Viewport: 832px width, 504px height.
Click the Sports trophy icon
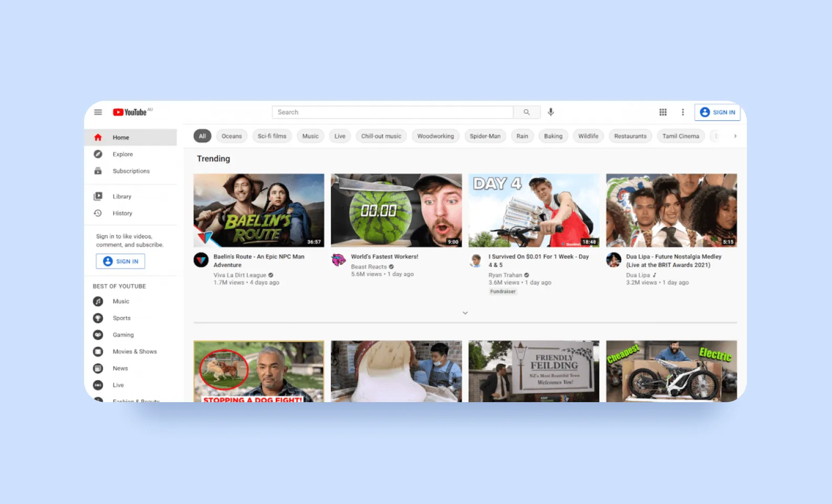click(98, 318)
